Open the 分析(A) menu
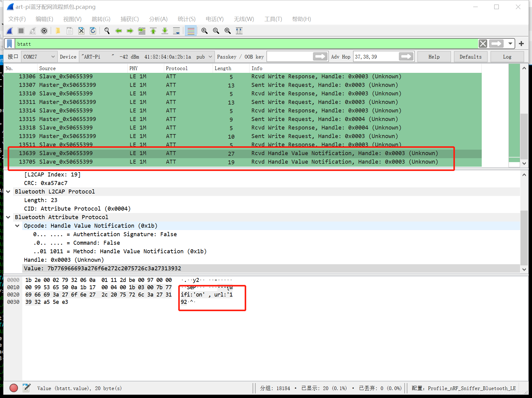Viewport: 532px width, 398px height. 158,19
